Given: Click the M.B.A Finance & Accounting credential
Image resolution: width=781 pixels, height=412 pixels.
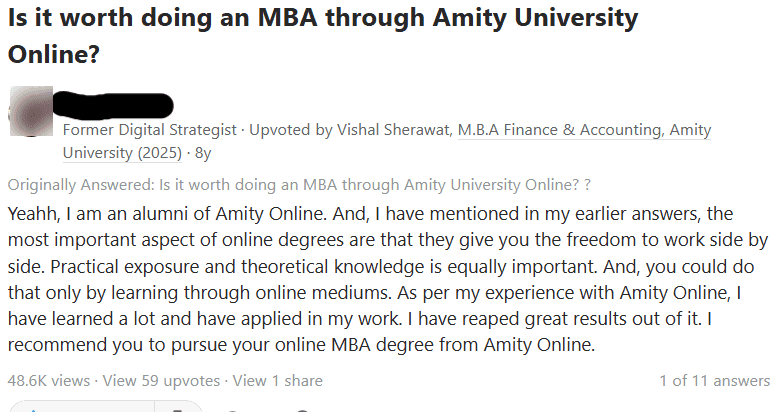Looking at the screenshot, I should coord(560,130).
